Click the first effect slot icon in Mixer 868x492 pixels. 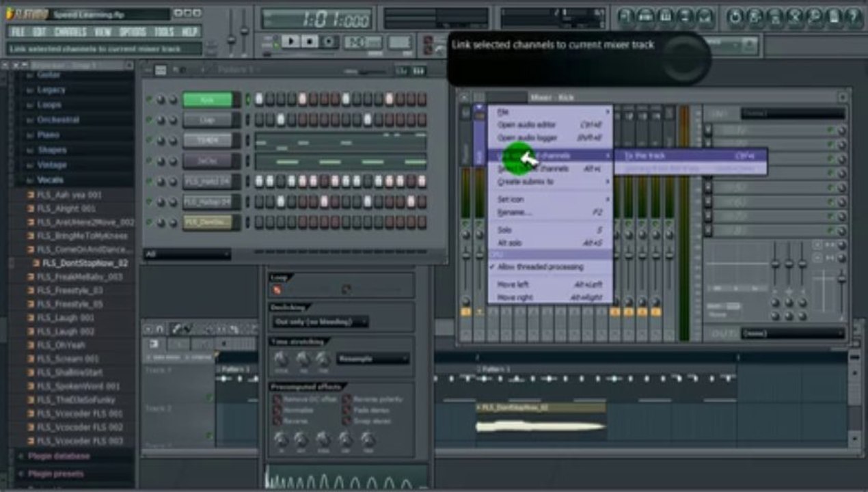click(x=708, y=130)
